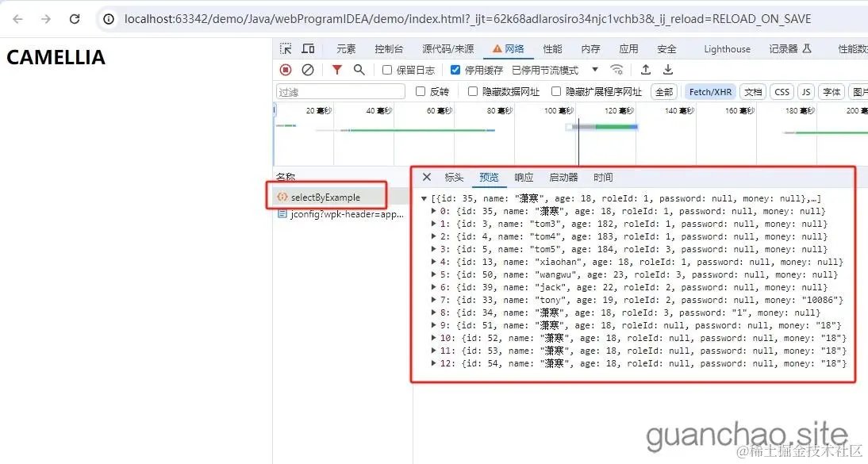Reload the current page

pos(75,19)
